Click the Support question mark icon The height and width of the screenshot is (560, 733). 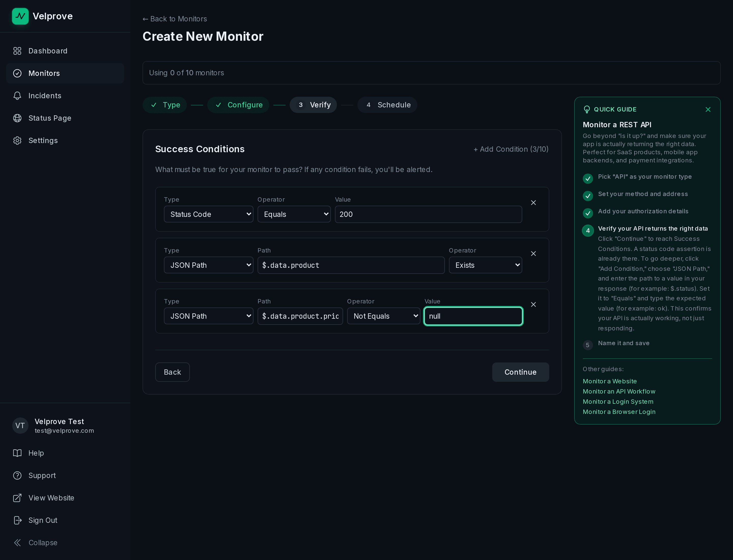(x=17, y=475)
